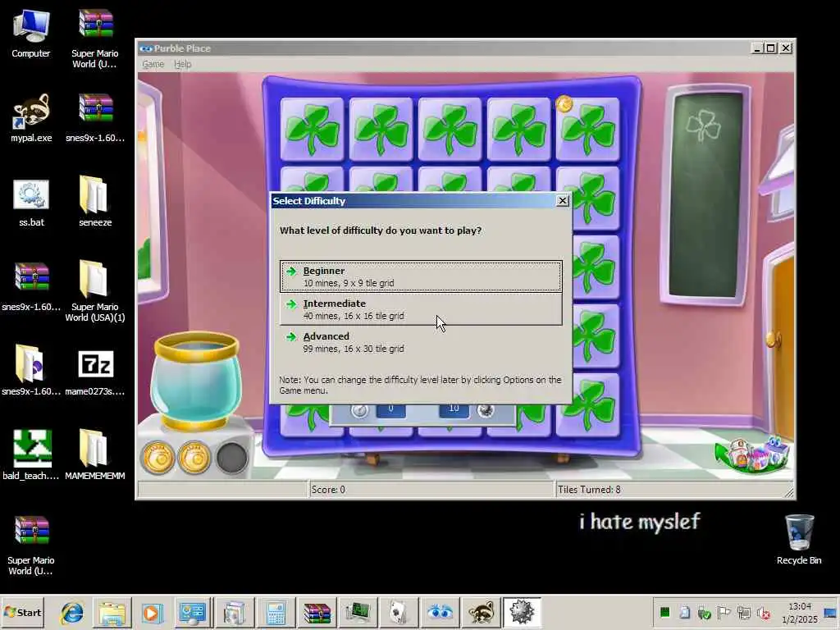The height and width of the screenshot is (630, 840).
Task: Launch Internet Explorer from the taskbar
Action: click(72, 612)
